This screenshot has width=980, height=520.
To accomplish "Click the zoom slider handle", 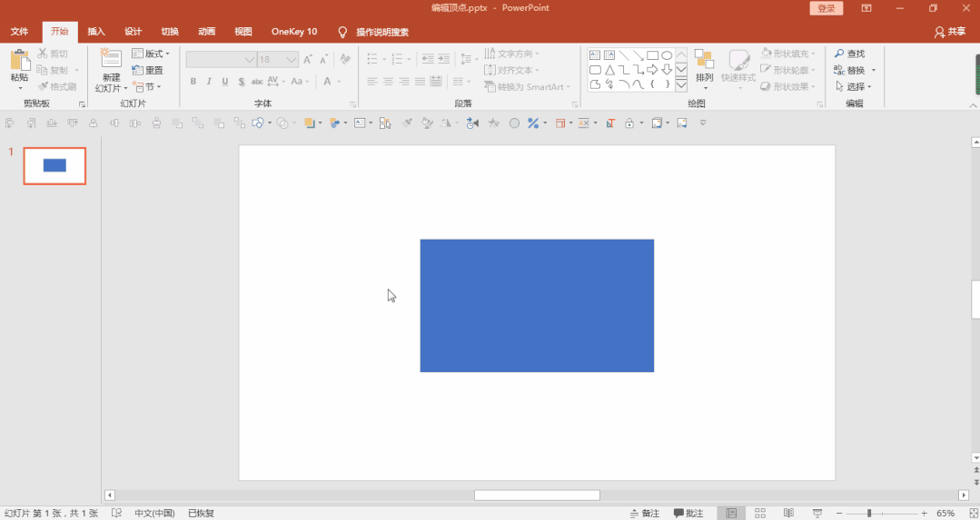I will point(869,513).
